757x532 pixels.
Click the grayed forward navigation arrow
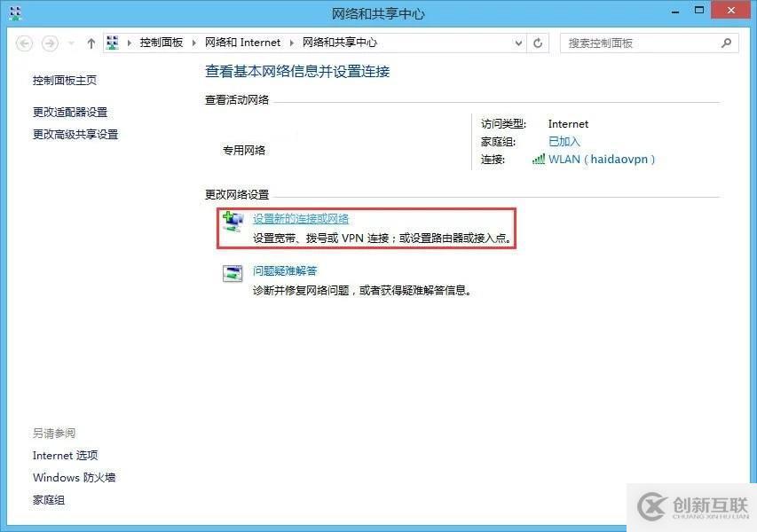[x=51, y=43]
